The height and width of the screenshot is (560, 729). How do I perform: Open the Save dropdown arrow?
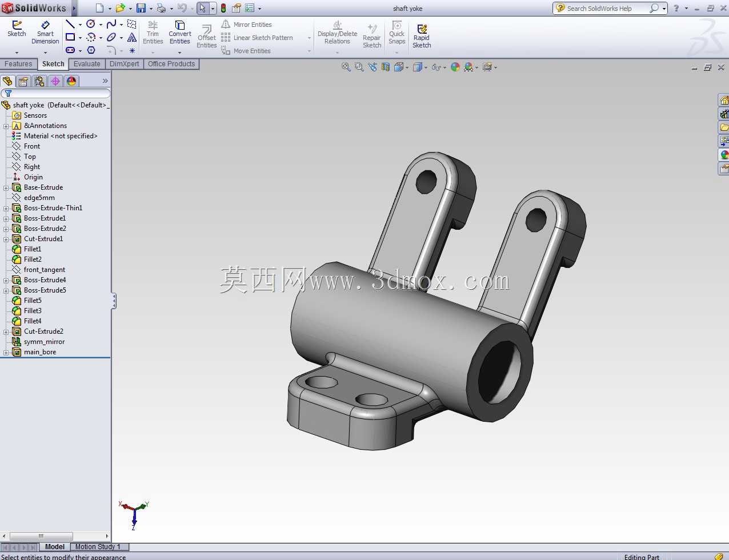tap(151, 9)
